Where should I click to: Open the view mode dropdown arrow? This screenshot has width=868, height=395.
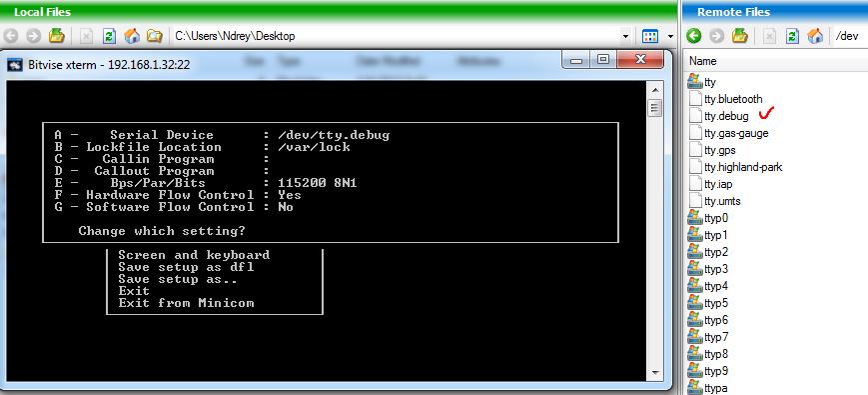tap(670, 37)
